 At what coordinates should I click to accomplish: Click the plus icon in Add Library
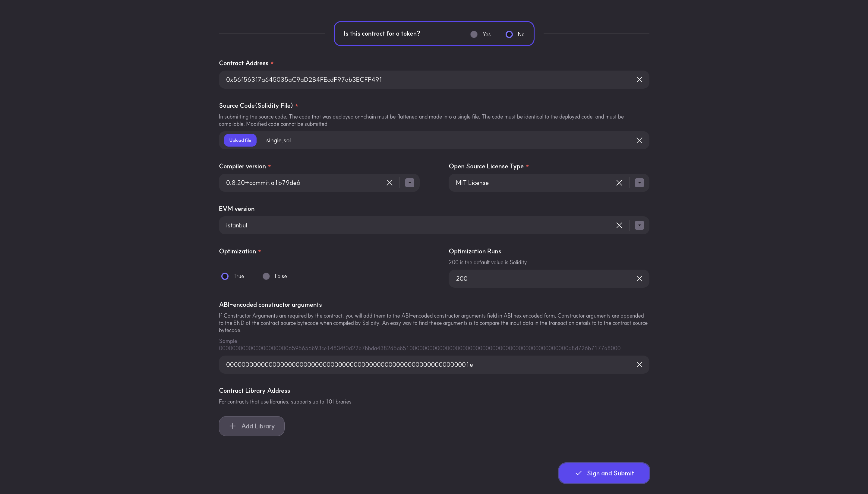tap(233, 426)
